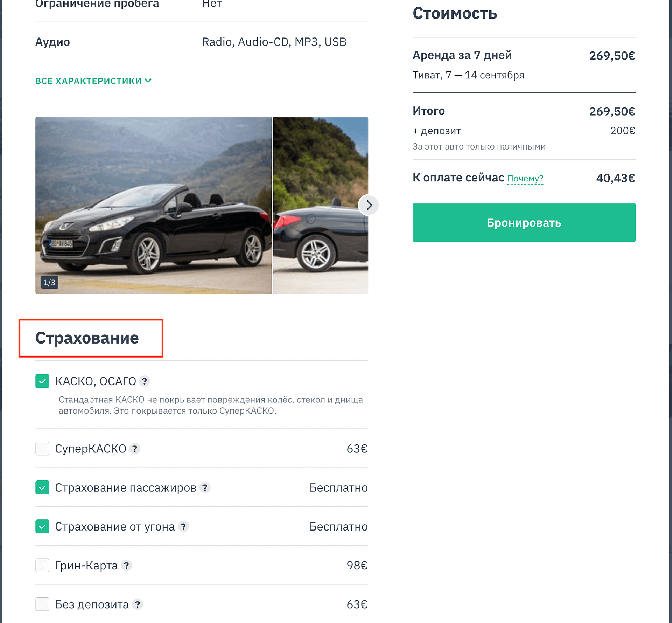The height and width of the screenshot is (623, 672).
Task: Open the Почему? explanation link
Action: pos(525,179)
